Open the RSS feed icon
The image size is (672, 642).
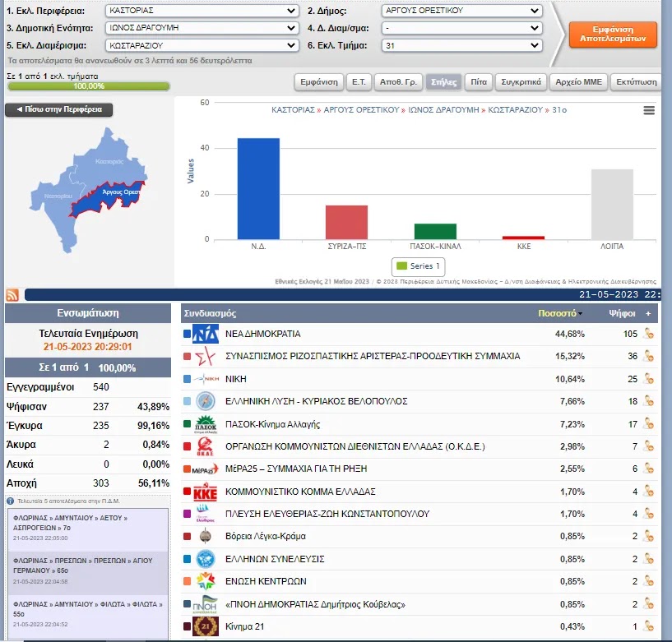[12, 295]
